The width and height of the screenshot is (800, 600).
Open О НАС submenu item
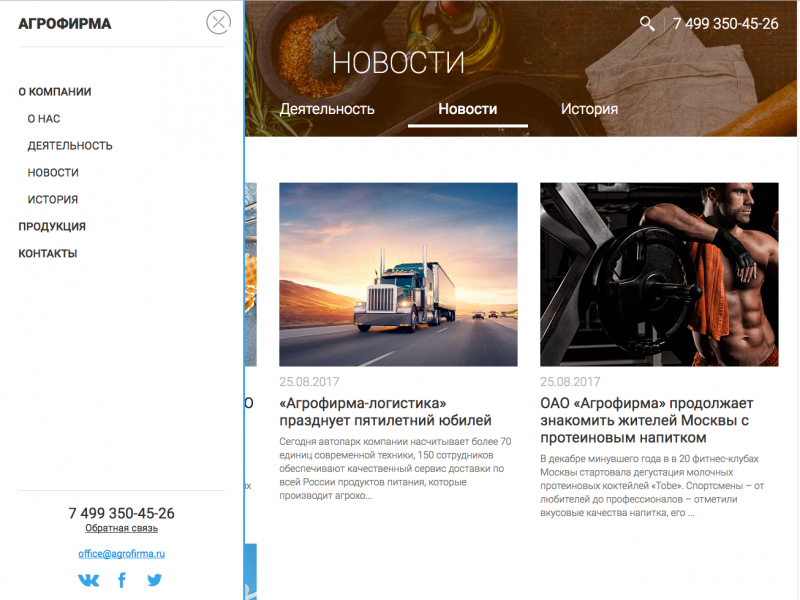(44, 119)
